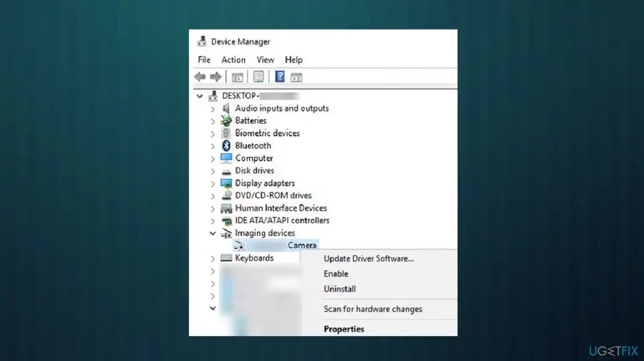Click the DVD/CD-ROM drives disc icon
Screen dimensions: 644x361
tap(226, 195)
